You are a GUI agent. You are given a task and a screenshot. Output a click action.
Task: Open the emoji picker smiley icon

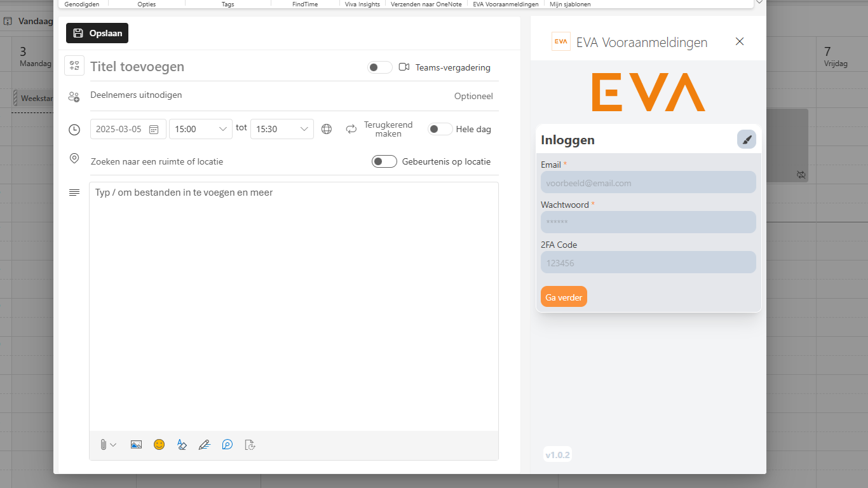(x=159, y=445)
